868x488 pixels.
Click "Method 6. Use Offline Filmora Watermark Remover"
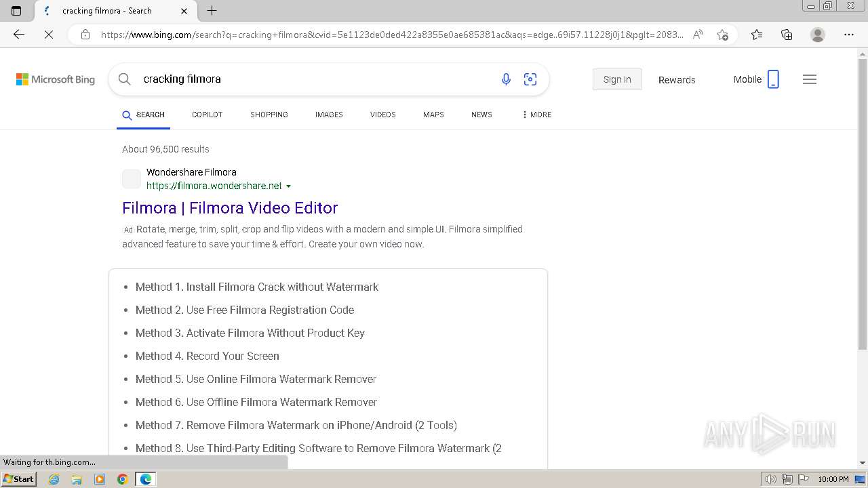256,402
